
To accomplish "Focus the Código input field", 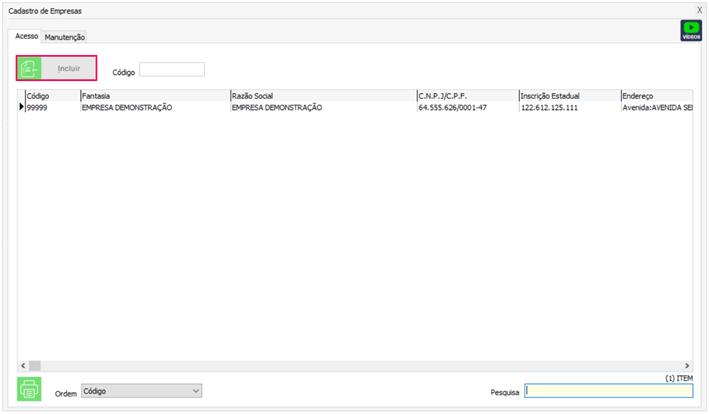I will [172, 70].
